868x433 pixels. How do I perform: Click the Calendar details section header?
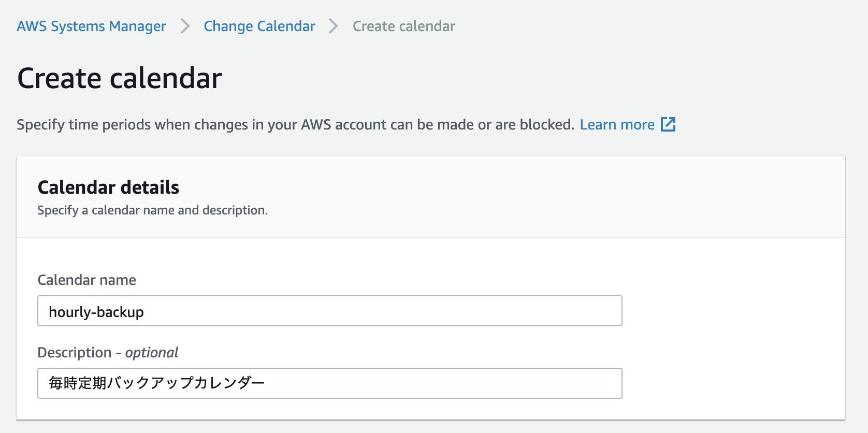[108, 187]
